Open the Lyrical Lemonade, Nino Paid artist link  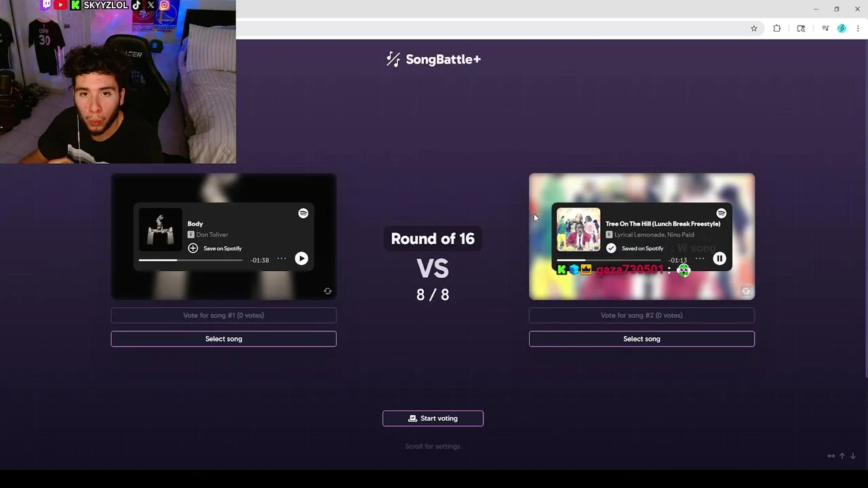click(x=654, y=235)
